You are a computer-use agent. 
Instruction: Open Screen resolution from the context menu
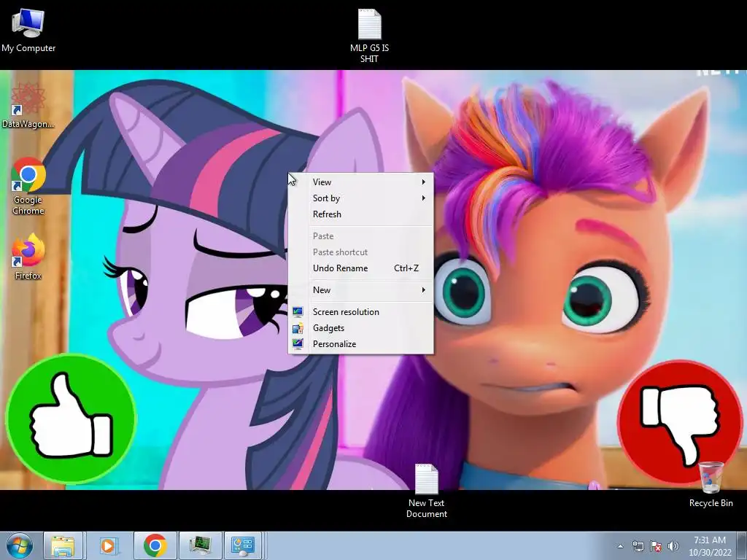[360, 312]
